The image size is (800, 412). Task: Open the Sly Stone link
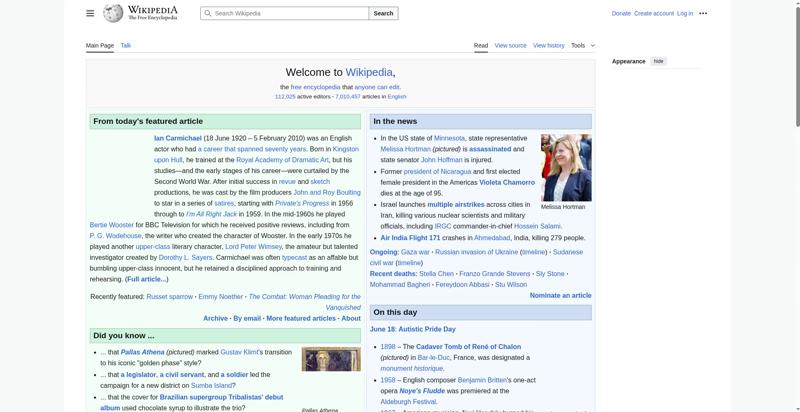[550, 274]
